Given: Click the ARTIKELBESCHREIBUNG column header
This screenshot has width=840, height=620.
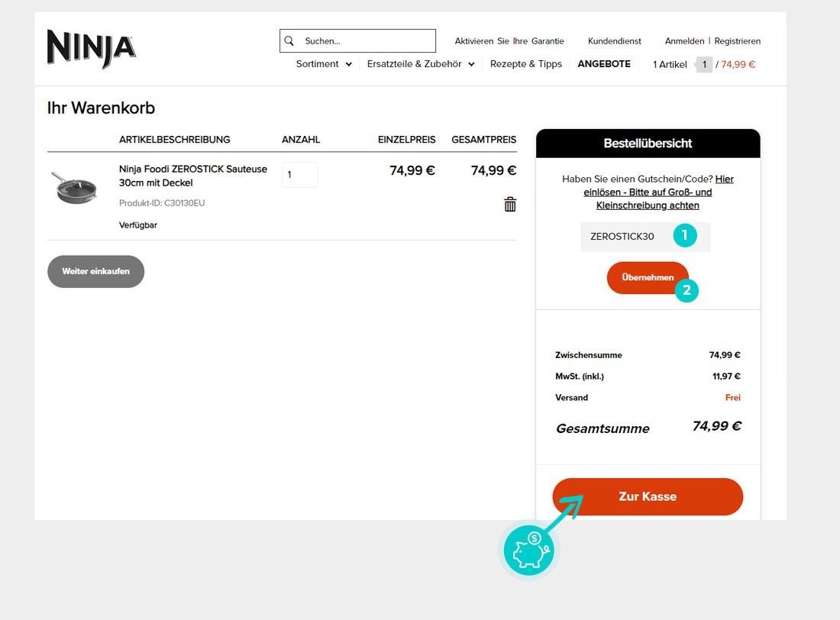Looking at the screenshot, I should pos(174,139).
